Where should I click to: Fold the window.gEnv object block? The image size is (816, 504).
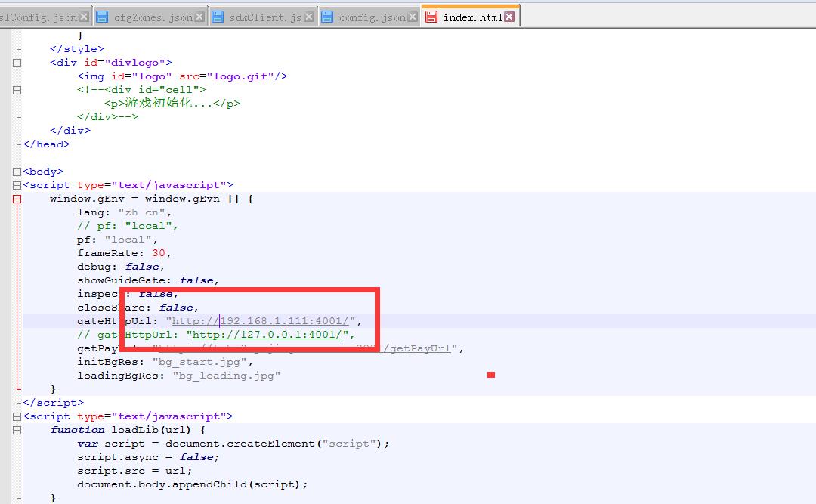coord(17,199)
